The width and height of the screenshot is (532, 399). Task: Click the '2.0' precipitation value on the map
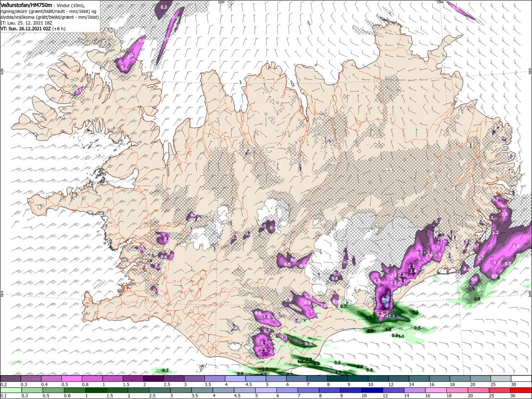tap(360, 367)
